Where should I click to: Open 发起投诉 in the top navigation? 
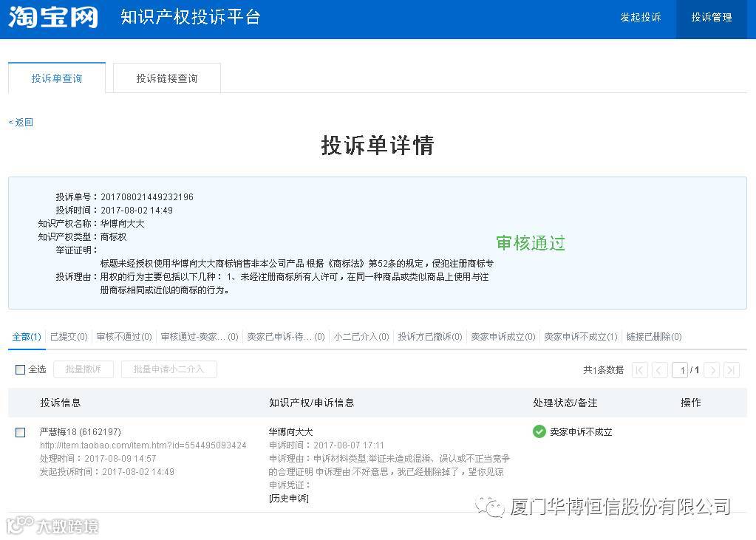click(x=640, y=17)
